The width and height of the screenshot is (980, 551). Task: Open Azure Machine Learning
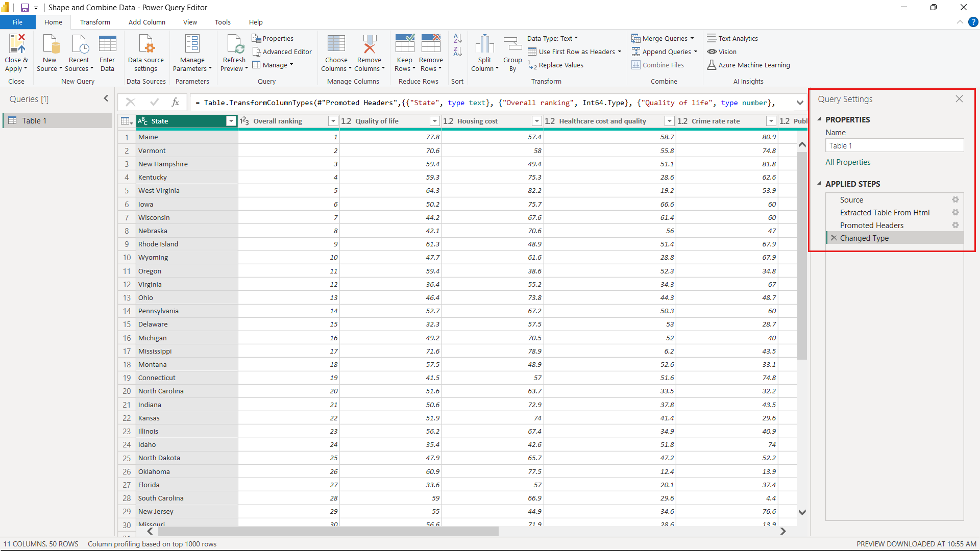pos(748,65)
